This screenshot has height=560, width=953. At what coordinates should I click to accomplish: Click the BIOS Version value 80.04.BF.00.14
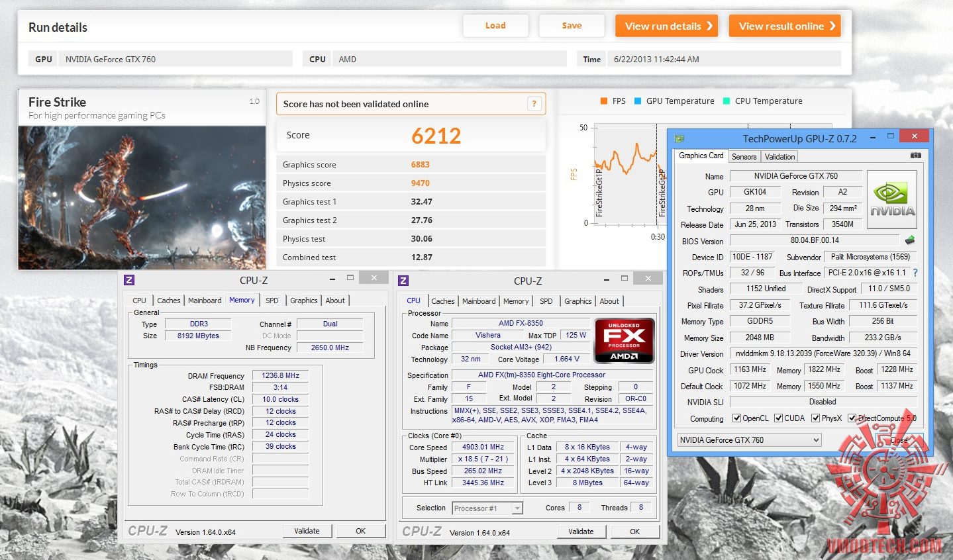click(x=815, y=240)
